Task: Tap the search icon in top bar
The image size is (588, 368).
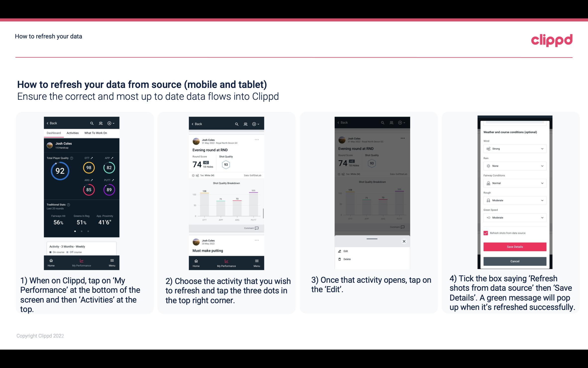Action: (x=92, y=123)
